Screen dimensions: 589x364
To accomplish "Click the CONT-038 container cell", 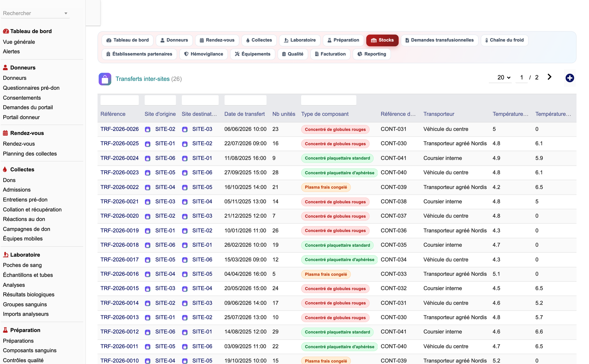I will [393, 202].
